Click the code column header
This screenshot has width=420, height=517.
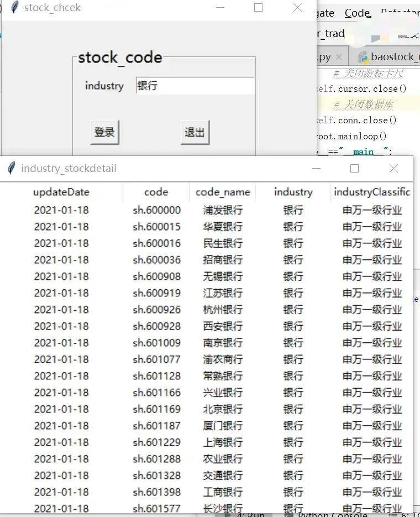coord(156,192)
